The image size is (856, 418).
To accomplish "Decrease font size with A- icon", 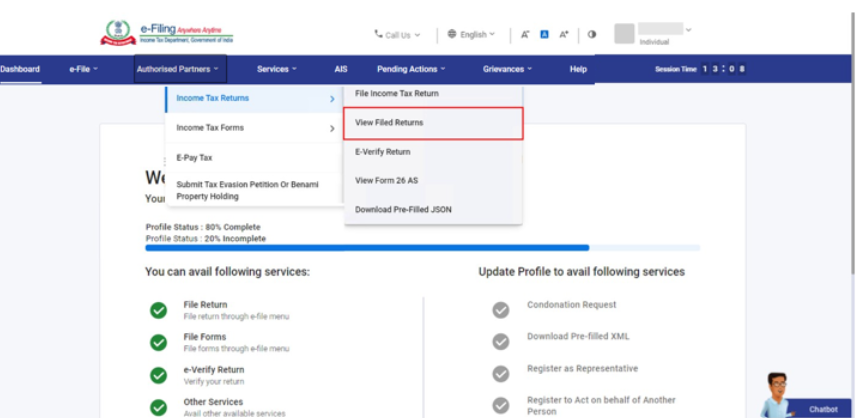I will point(525,34).
